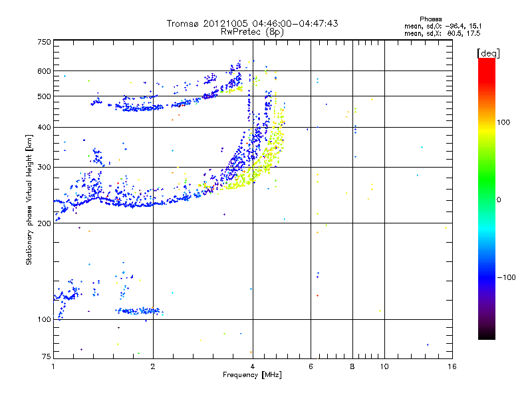Image resolution: width=532 pixels, height=399 pixels.
Task: Click the 'Phases' header text
Action: pyautogui.click(x=430, y=19)
